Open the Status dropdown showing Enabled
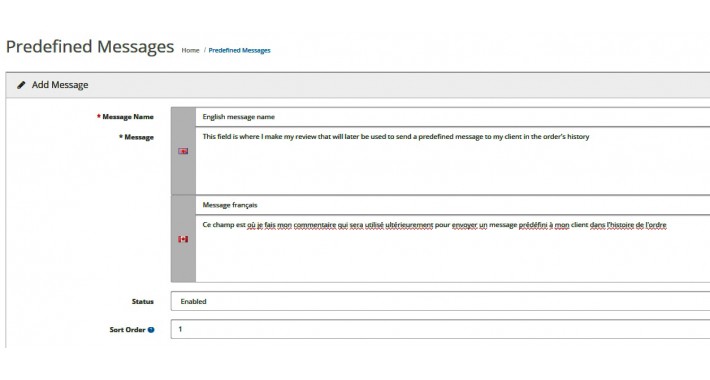The height and width of the screenshot is (380, 710). [x=440, y=301]
